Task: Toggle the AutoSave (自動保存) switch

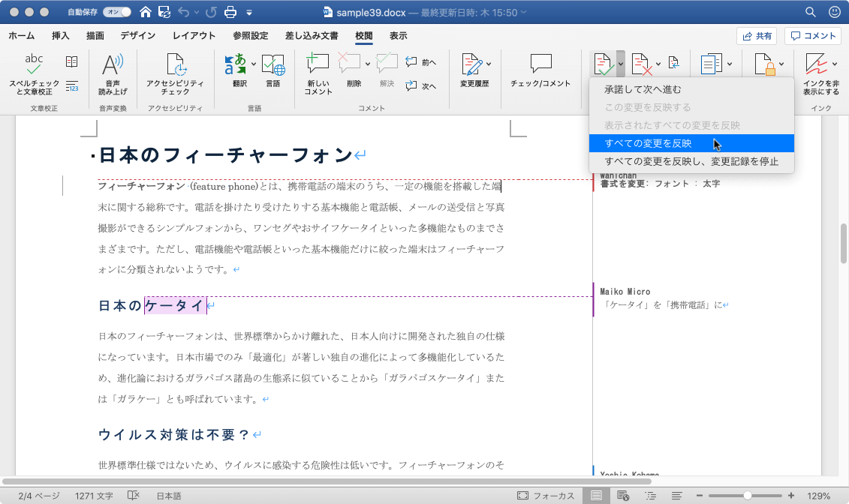Action: (116, 12)
